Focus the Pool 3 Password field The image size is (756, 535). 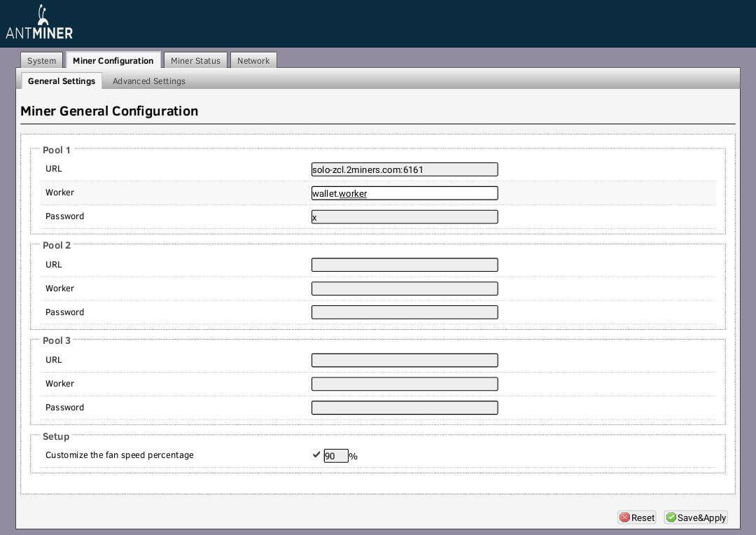click(x=404, y=408)
